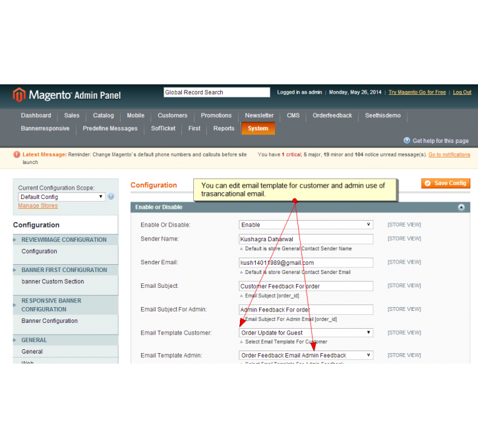This screenshot has width=478, height=448.
Task: Click the Manage Stores link
Action: pos(38,206)
